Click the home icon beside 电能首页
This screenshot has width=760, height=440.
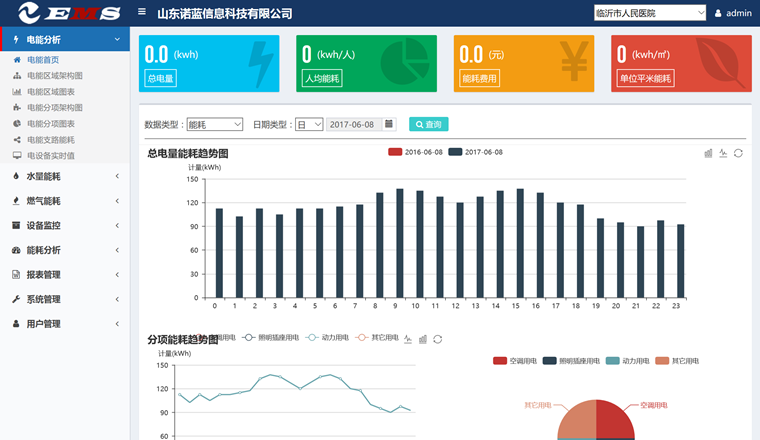click(x=17, y=60)
